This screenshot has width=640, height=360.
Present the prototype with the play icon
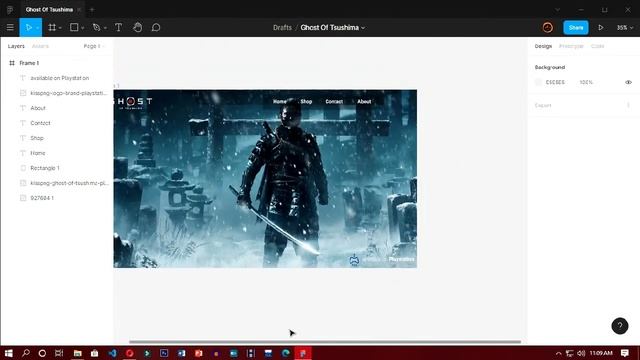click(x=601, y=27)
